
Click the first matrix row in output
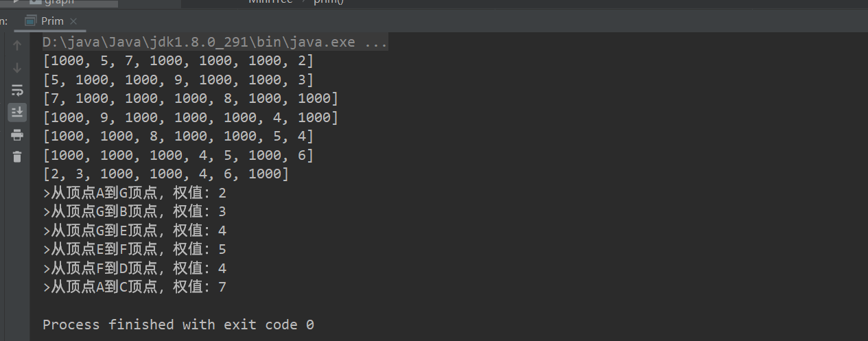point(178,61)
